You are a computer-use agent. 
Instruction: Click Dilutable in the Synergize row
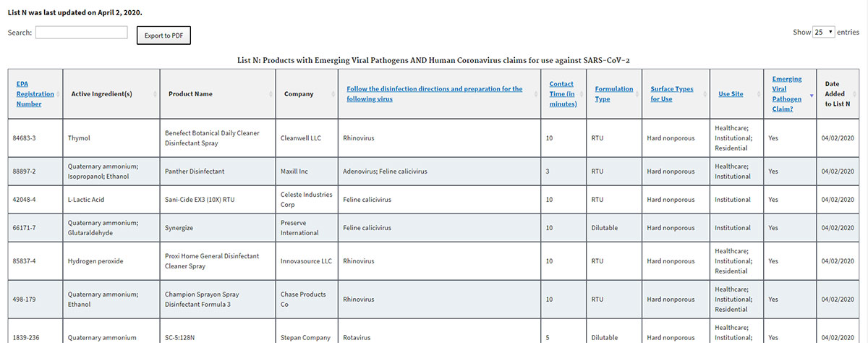pos(605,228)
